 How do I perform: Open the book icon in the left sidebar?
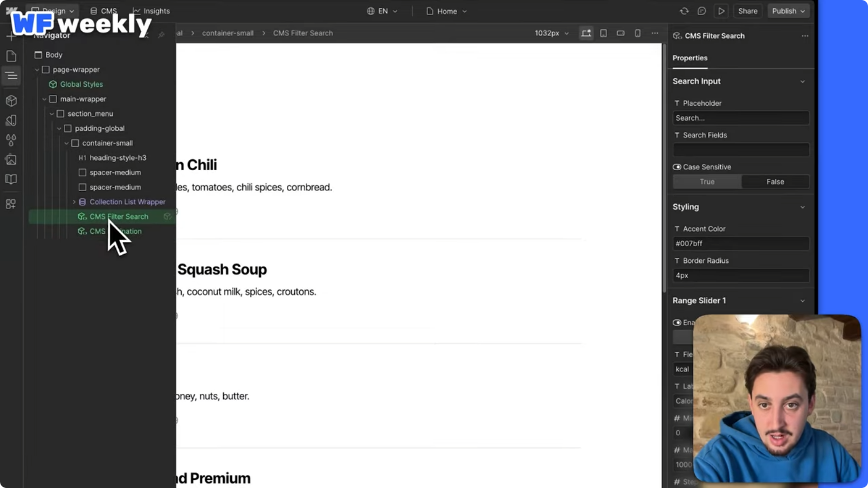[x=11, y=179]
